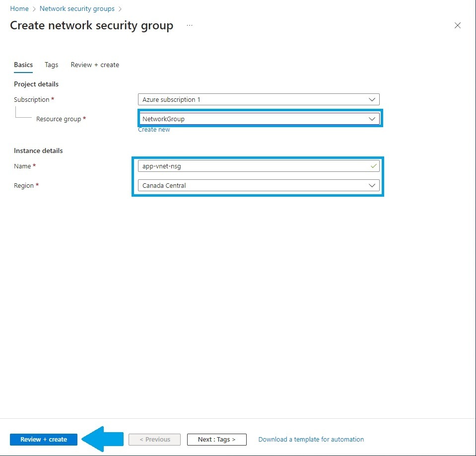Navigate to Home via the breadcrumb
Screen dimensions: 476x456
19,8
